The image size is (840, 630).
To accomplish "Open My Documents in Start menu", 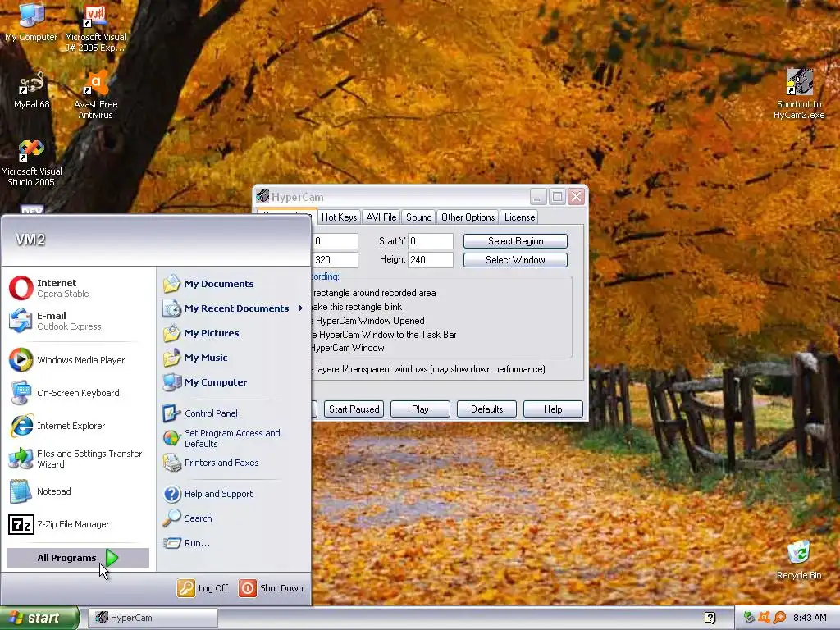I will click(x=234, y=284).
